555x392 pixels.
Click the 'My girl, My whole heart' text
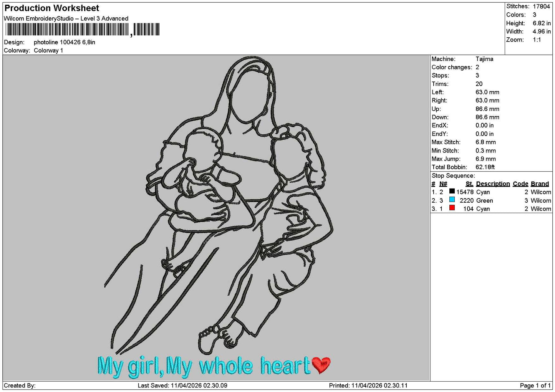(204, 366)
